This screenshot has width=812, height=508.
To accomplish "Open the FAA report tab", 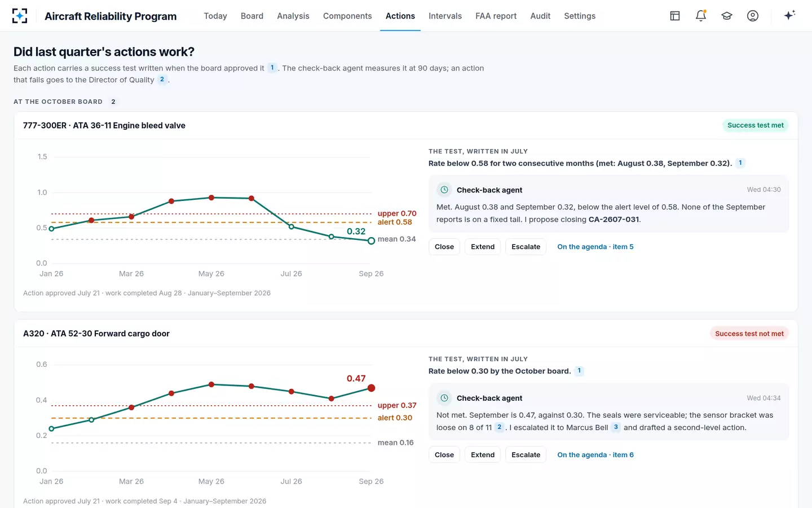I will tap(496, 16).
